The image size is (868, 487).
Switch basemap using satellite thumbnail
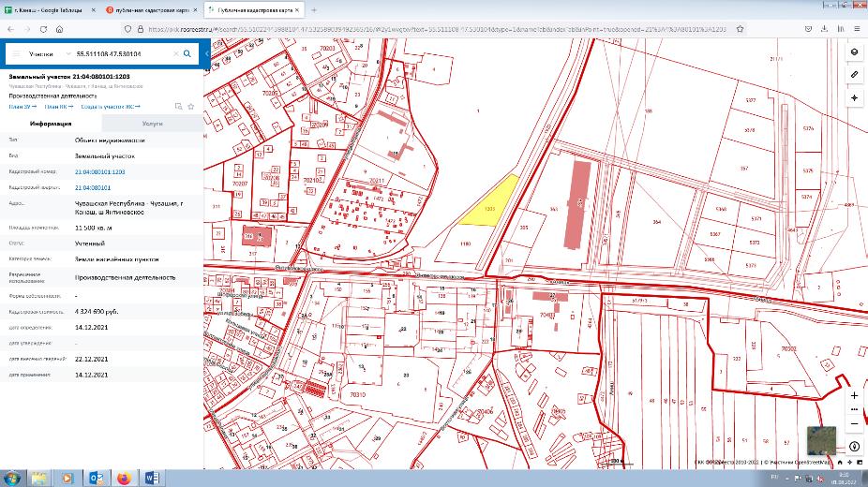coord(821,440)
